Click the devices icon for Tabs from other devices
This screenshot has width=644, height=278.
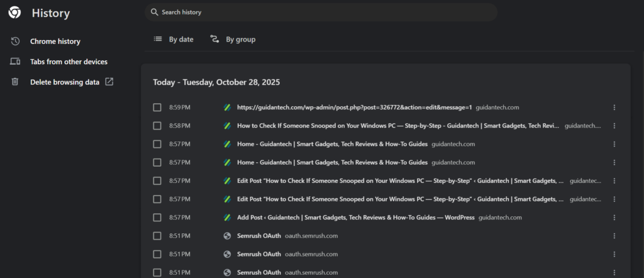pyautogui.click(x=15, y=62)
